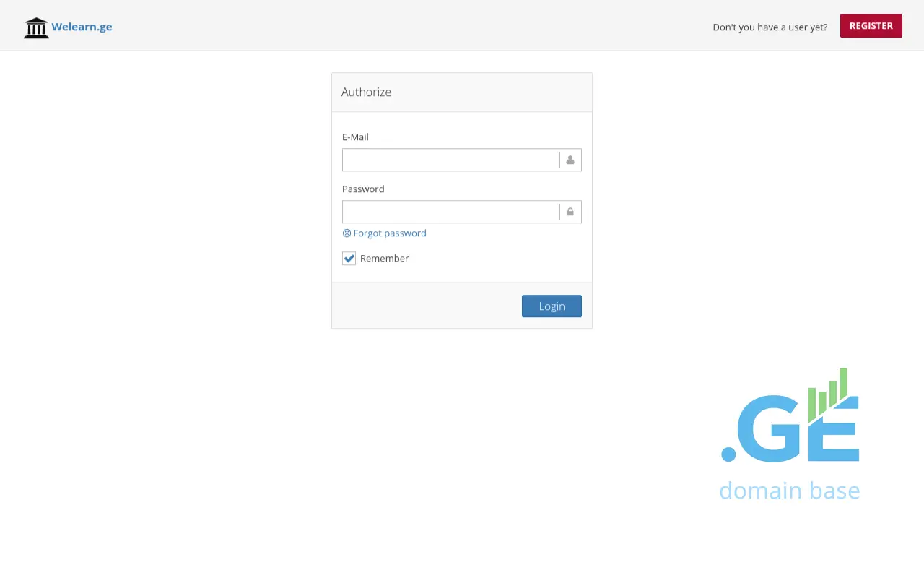Click the blue dot in the .GE logo
The height and width of the screenshot is (578, 924).
(728, 454)
